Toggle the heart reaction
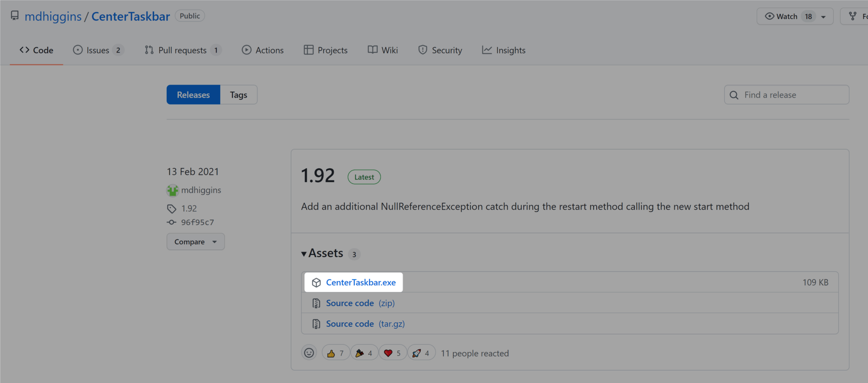The height and width of the screenshot is (383, 868). tap(393, 353)
